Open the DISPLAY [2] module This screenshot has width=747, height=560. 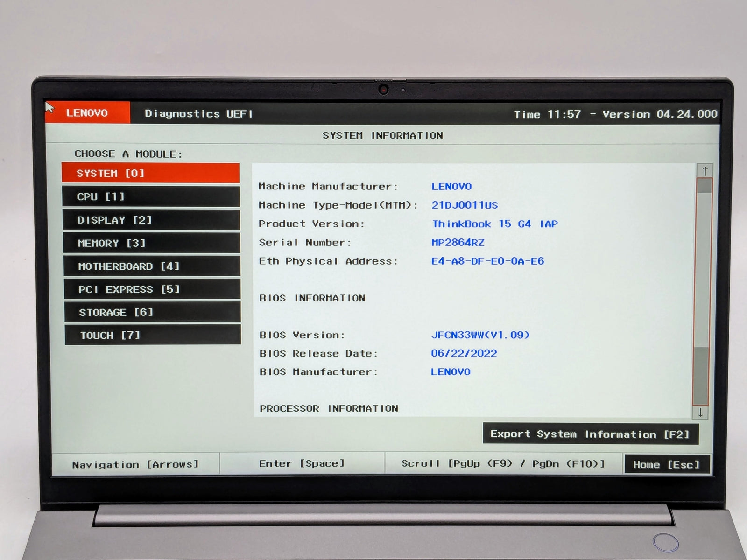tap(151, 220)
